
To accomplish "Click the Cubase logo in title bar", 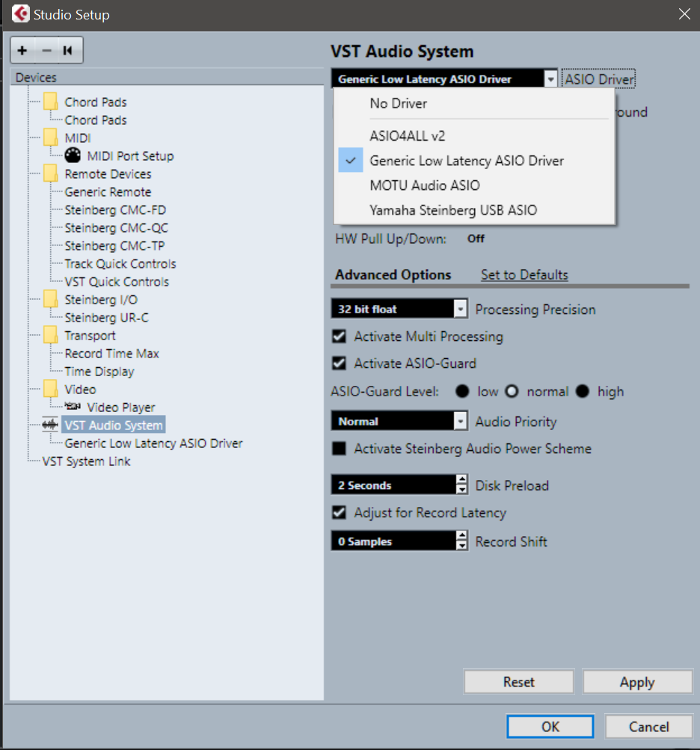I will coord(21,14).
